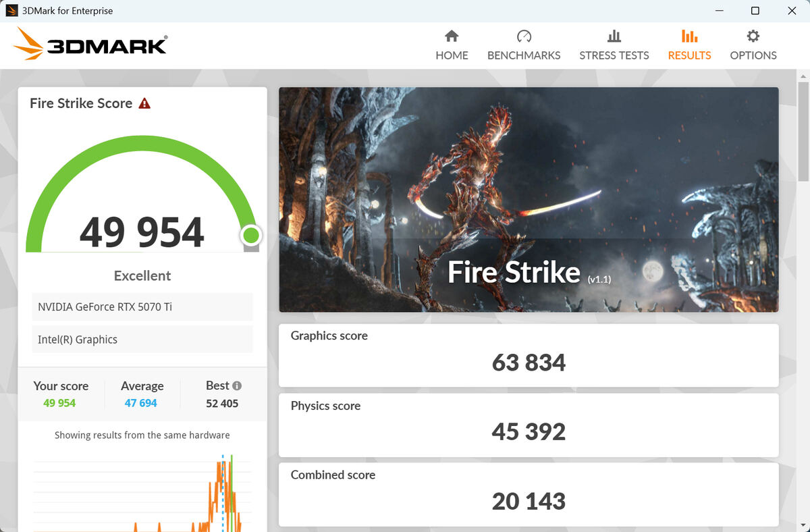
Task: Click the 3DMark app icon in the title bar
Action: pos(11,11)
